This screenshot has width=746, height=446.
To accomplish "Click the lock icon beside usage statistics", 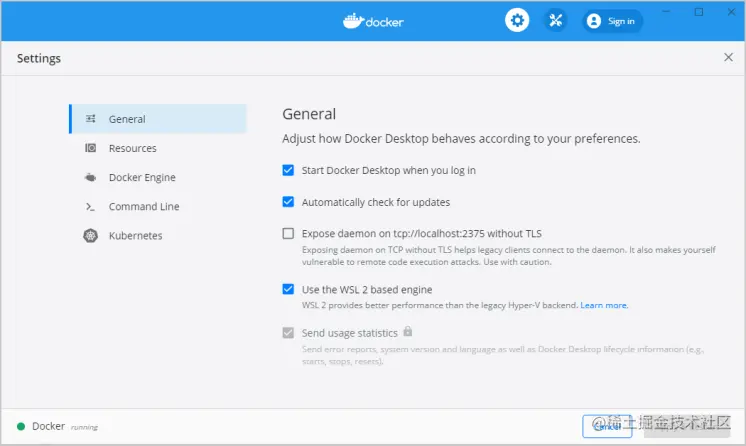I will click(x=408, y=331).
